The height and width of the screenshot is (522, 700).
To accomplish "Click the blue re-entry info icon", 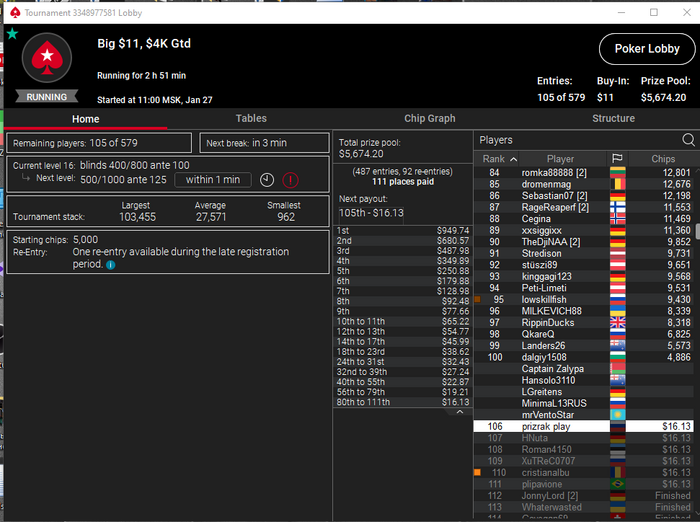I will [111, 265].
